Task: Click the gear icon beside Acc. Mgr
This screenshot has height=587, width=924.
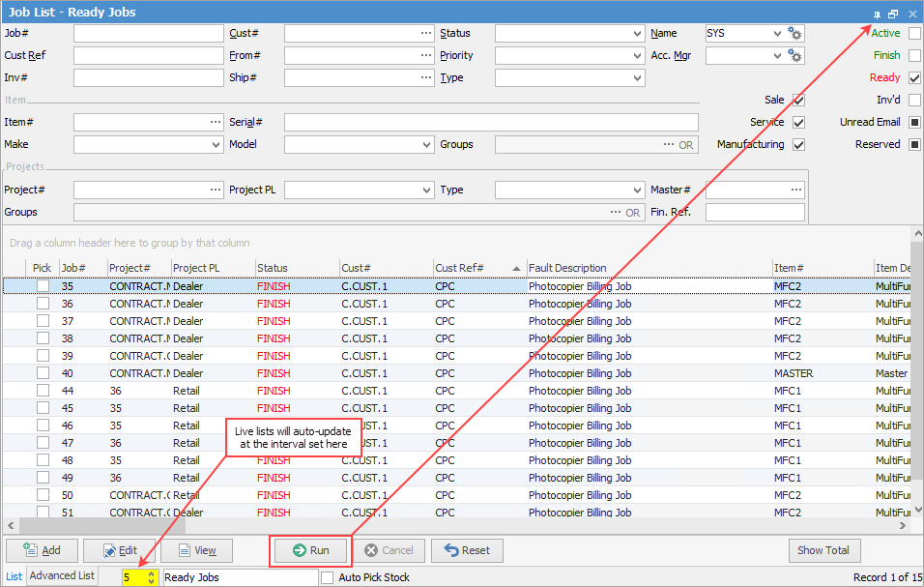Action: click(x=794, y=56)
